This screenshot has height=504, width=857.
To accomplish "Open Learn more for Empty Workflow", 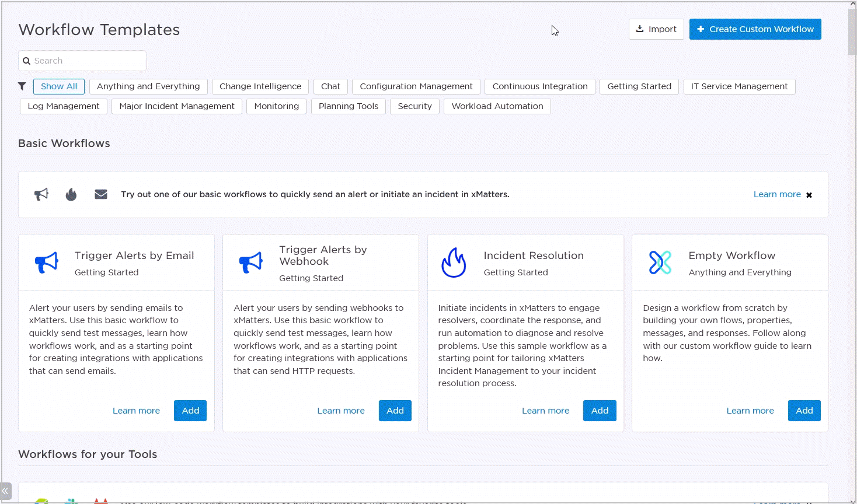I will [750, 411].
